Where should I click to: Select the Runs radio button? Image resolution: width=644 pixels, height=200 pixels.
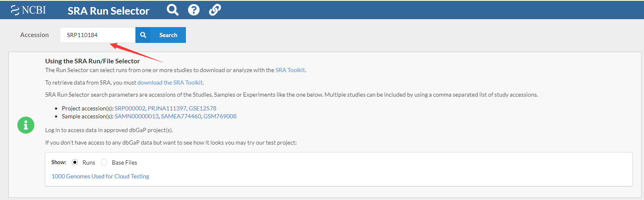point(75,162)
